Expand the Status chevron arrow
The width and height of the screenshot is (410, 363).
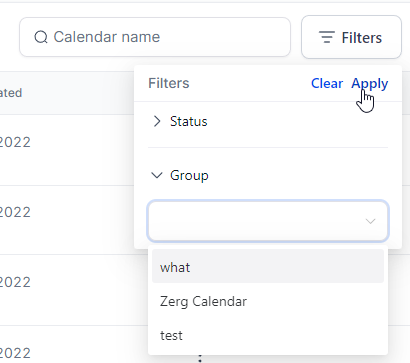tap(157, 121)
